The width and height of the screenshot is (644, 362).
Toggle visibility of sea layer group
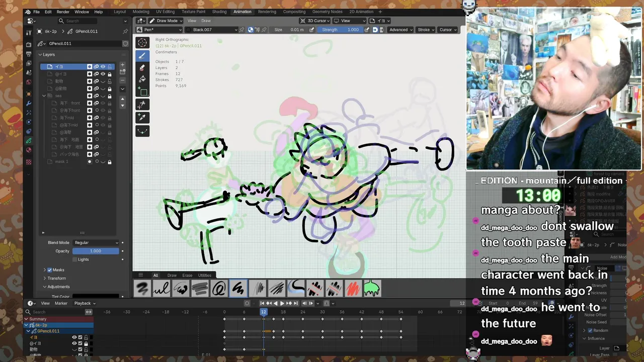coord(103,96)
